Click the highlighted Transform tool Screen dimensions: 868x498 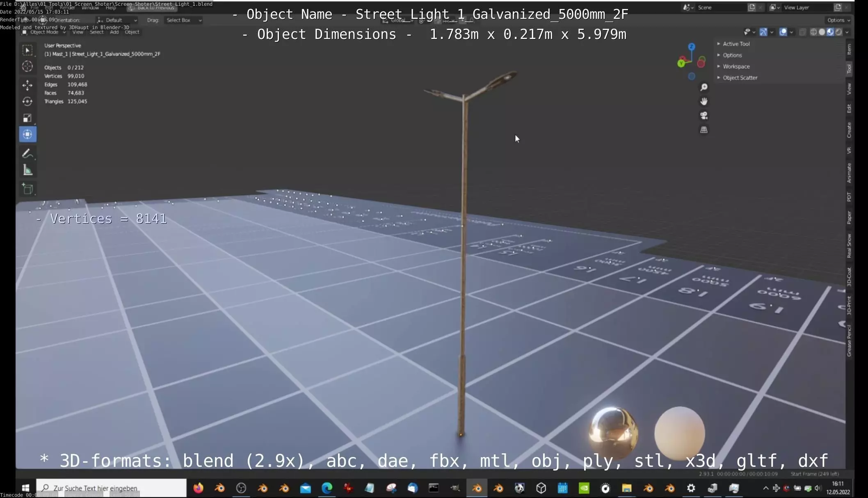click(27, 135)
